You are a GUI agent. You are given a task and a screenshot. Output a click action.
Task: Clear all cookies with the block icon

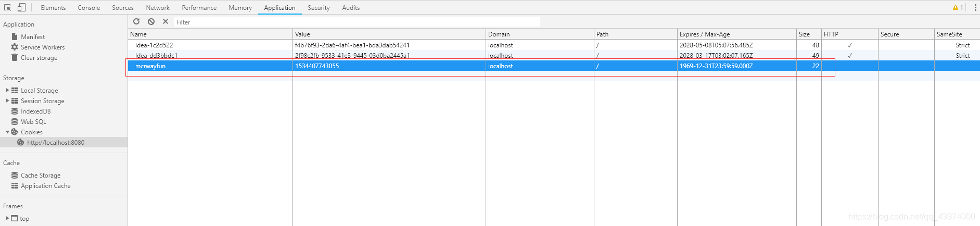[x=151, y=21]
